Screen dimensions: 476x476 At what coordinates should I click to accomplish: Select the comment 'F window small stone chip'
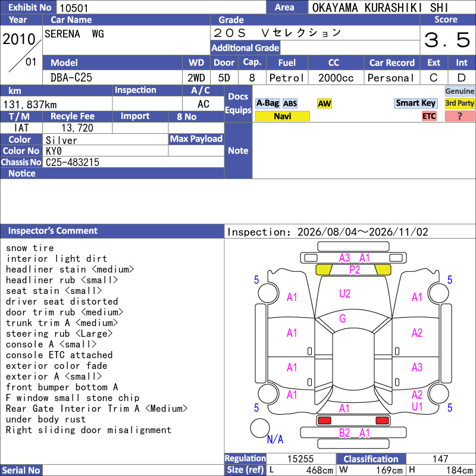(73, 398)
